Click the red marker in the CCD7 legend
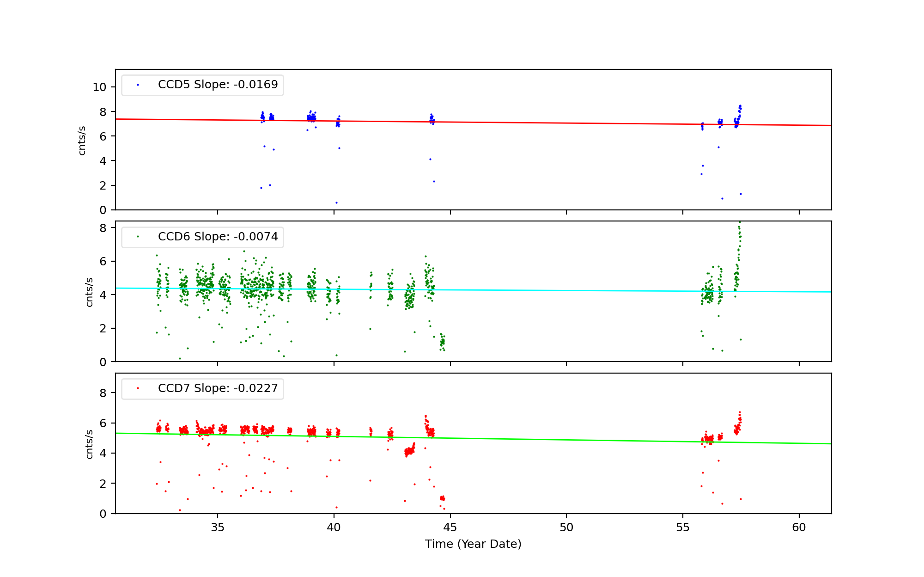 click(138, 388)
